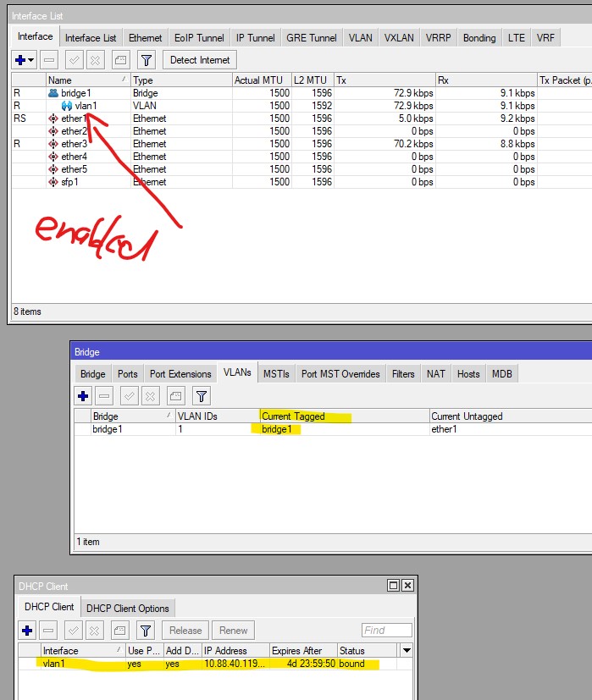
Task: Click the filter funnel icon in Interface List
Action: click(147, 60)
